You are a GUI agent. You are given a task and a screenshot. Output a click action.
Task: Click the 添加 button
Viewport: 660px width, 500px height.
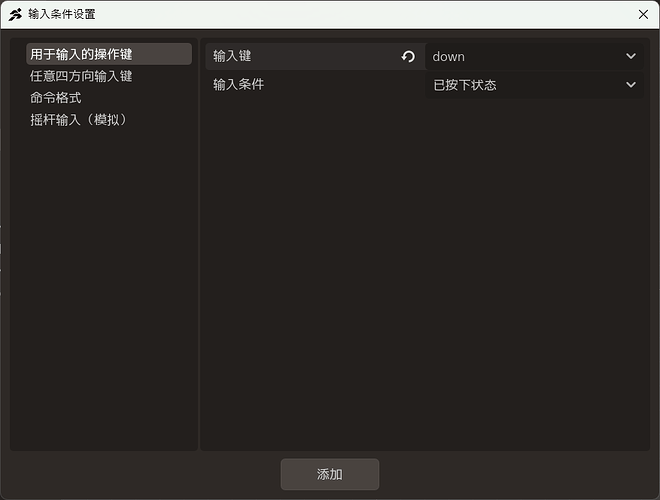330,474
